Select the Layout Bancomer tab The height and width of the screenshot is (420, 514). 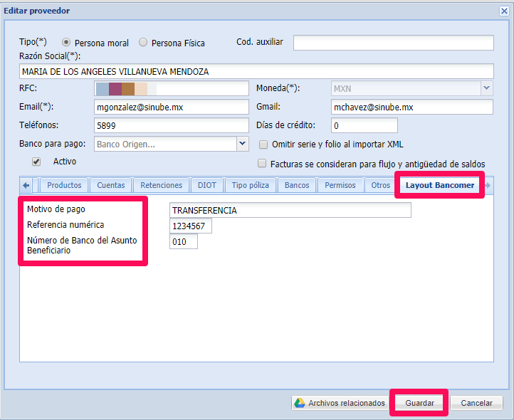(439, 185)
